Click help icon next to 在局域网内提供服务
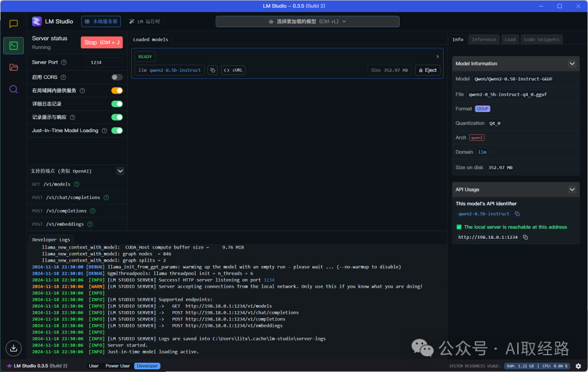The image size is (588, 372). [83, 91]
